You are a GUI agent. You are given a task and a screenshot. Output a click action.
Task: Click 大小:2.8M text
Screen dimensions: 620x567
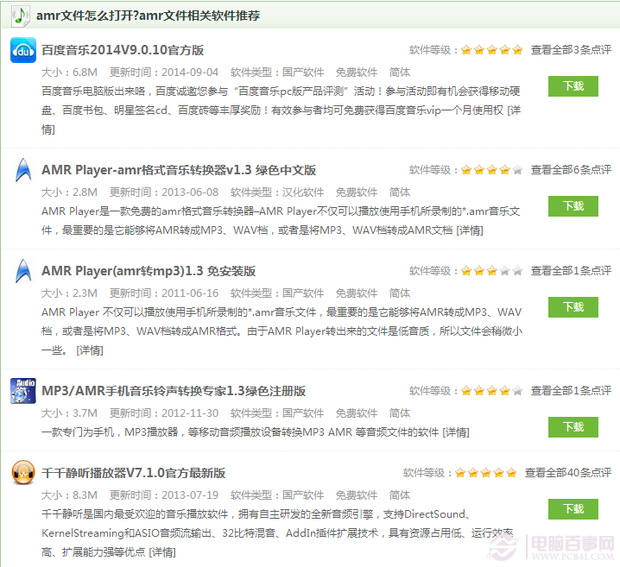70,192
